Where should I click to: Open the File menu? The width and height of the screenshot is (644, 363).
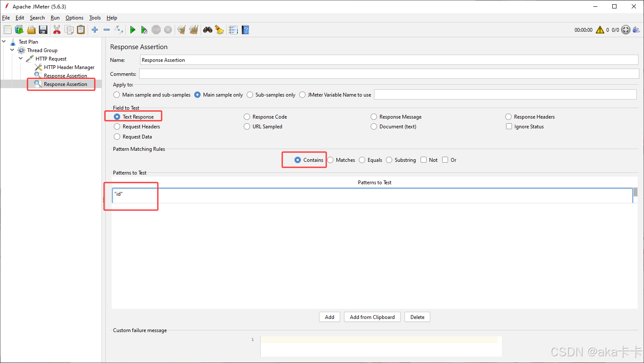(x=6, y=18)
